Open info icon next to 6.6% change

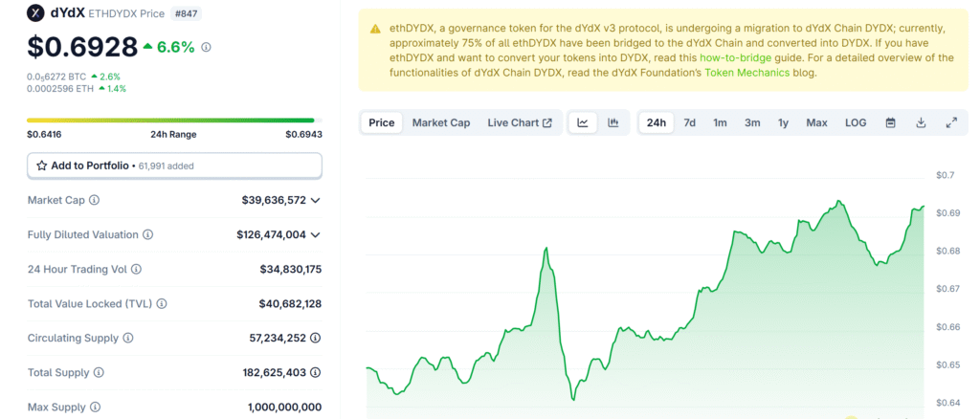point(207,47)
